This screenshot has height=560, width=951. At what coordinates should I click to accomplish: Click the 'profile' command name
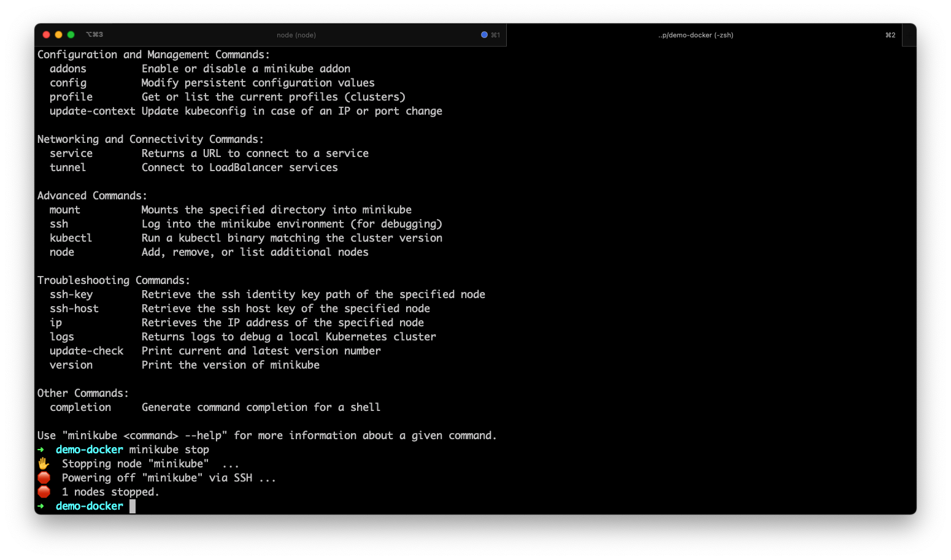(x=71, y=97)
